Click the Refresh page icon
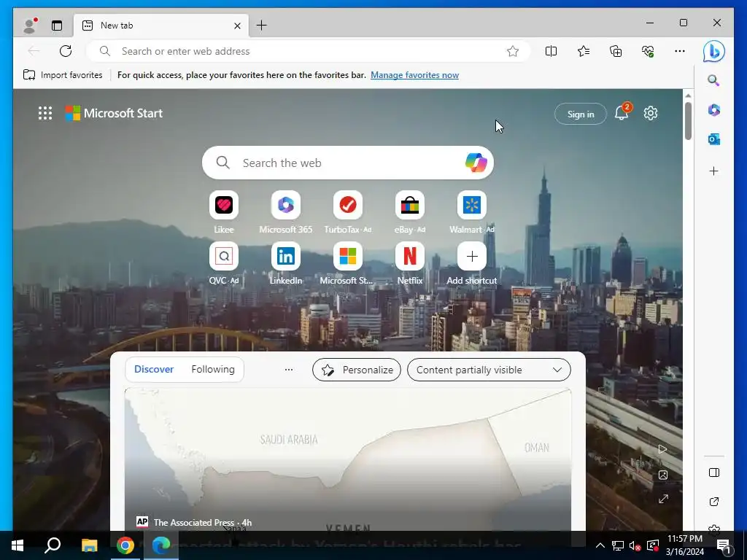The image size is (747, 560). coord(66,51)
